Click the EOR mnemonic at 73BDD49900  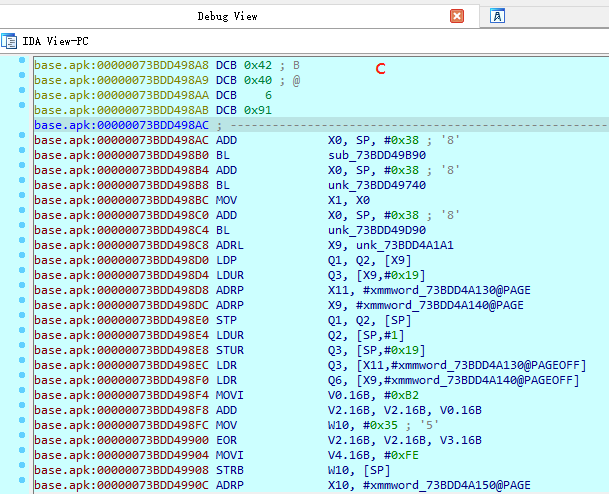pyautogui.click(x=226, y=440)
